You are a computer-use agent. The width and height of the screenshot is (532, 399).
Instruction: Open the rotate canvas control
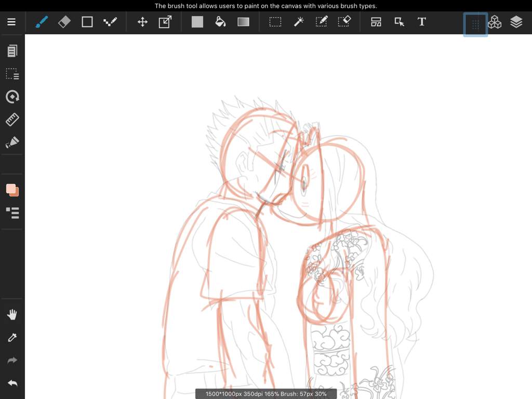pyautogui.click(x=12, y=97)
